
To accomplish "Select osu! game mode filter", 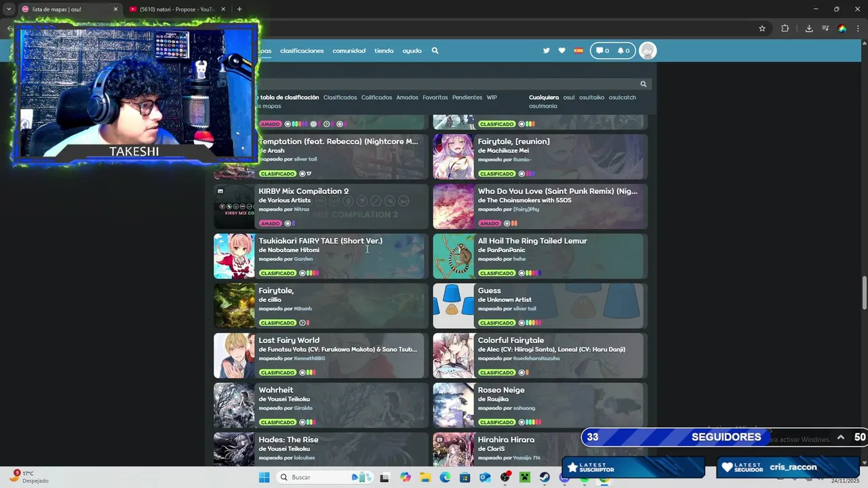I will [x=569, y=98].
